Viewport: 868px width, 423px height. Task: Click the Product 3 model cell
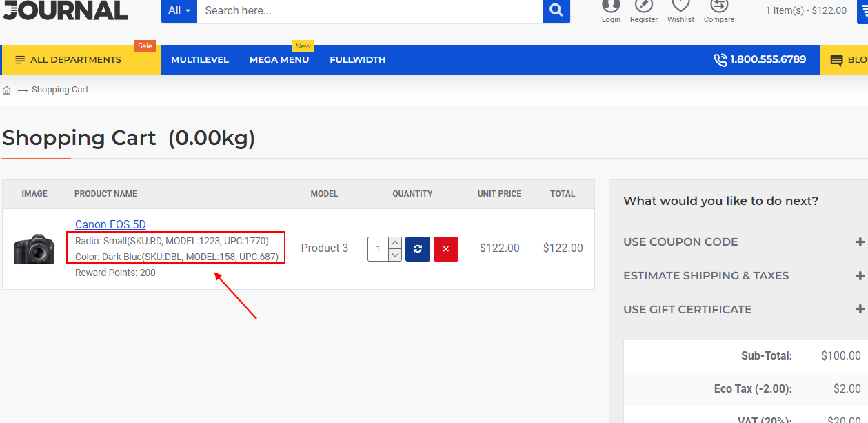325,248
